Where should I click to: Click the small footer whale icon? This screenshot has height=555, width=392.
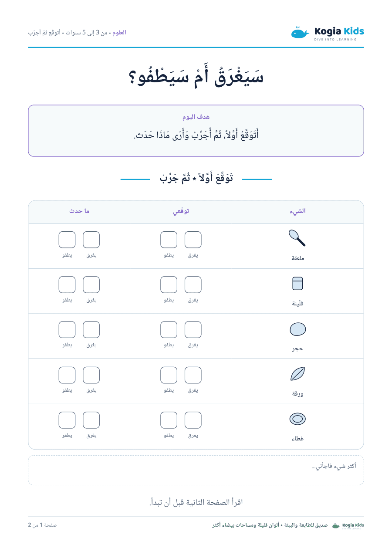[x=336, y=525]
